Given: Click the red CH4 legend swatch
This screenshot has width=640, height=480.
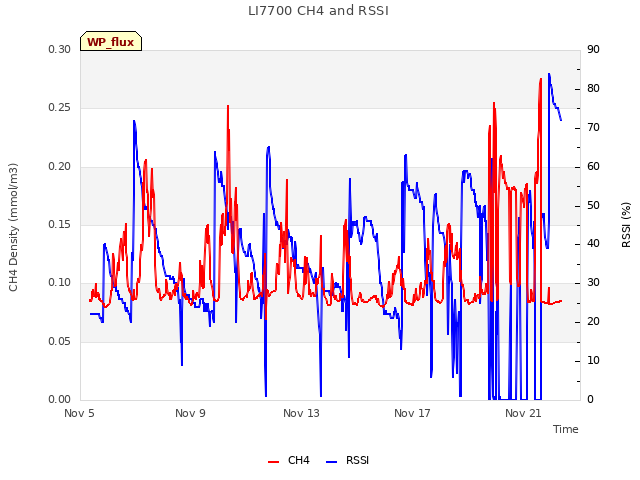Looking at the screenshot, I should pos(273,462).
